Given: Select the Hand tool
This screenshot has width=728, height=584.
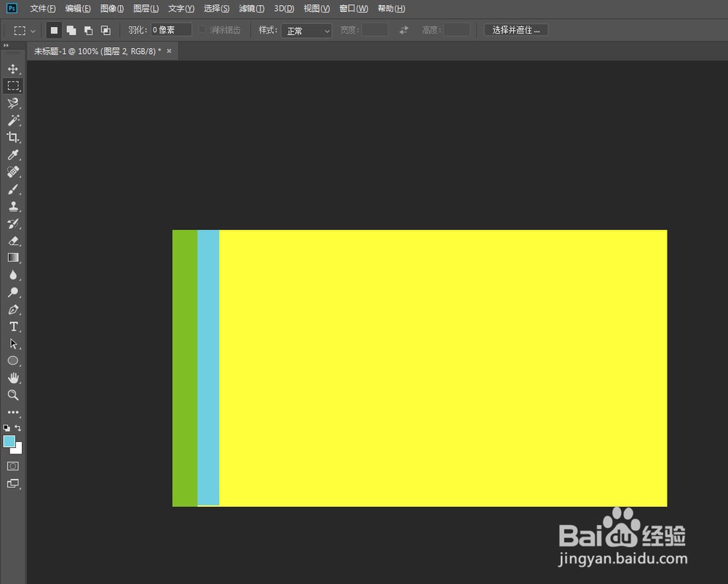Looking at the screenshot, I should (x=13, y=378).
